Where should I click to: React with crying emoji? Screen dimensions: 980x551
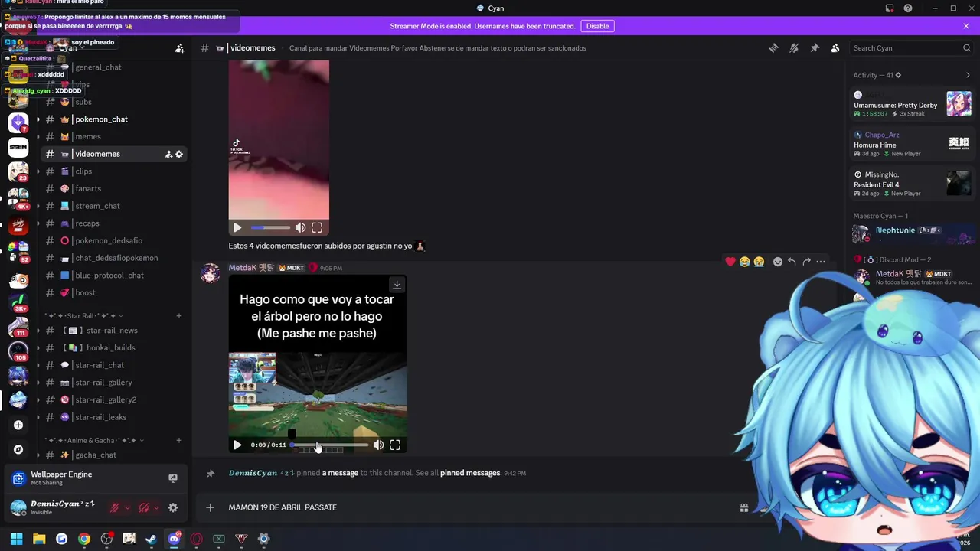click(x=759, y=262)
